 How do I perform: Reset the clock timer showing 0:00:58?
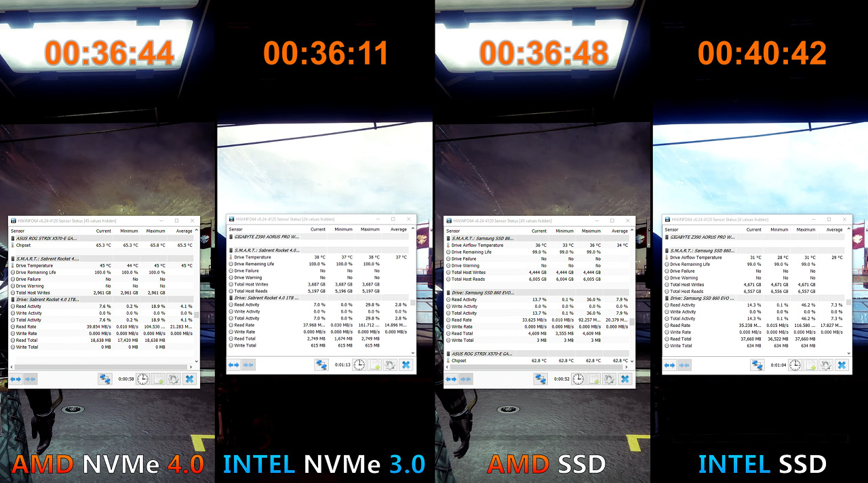coord(143,379)
